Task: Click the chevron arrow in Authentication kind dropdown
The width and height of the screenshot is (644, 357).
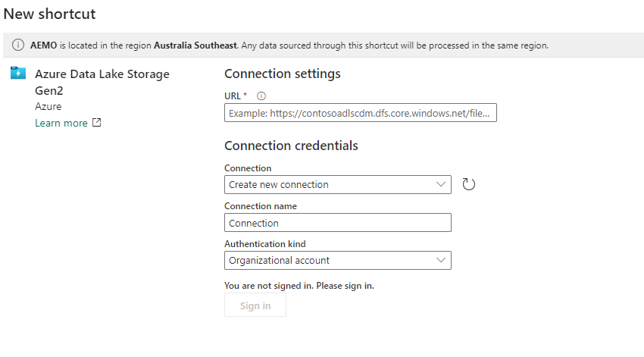Action: point(441,260)
